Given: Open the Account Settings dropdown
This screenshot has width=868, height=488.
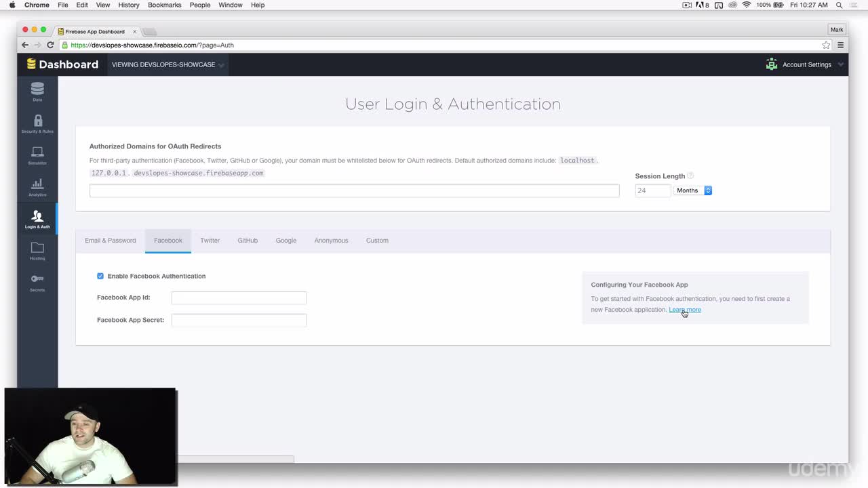Looking at the screenshot, I should pos(806,64).
